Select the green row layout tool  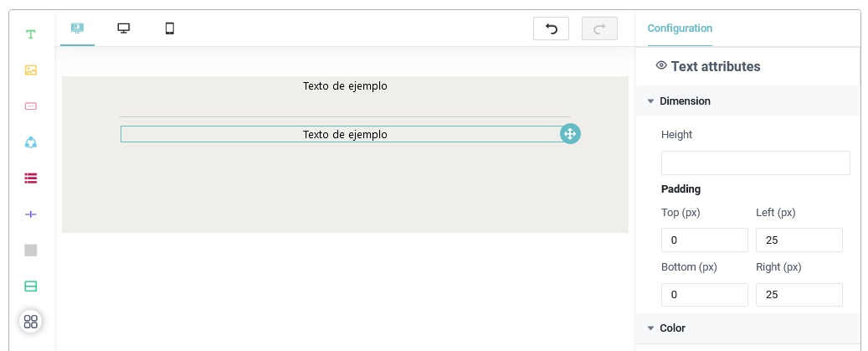(x=31, y=286)
